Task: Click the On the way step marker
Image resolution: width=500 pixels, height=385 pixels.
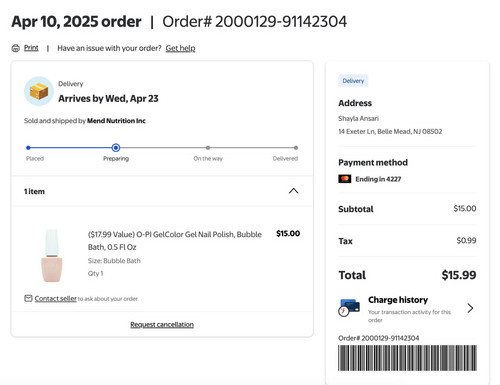Action: pos(208,148)
